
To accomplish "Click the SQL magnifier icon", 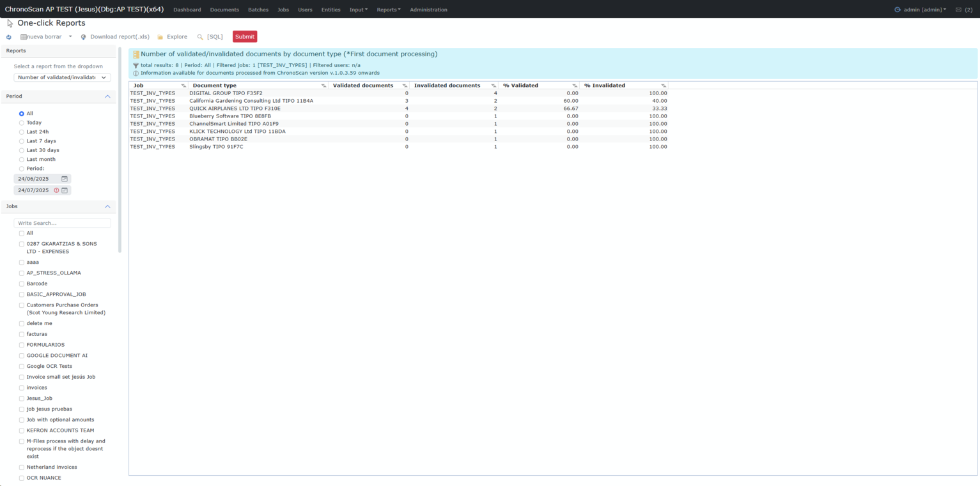I will pos(200,37).
